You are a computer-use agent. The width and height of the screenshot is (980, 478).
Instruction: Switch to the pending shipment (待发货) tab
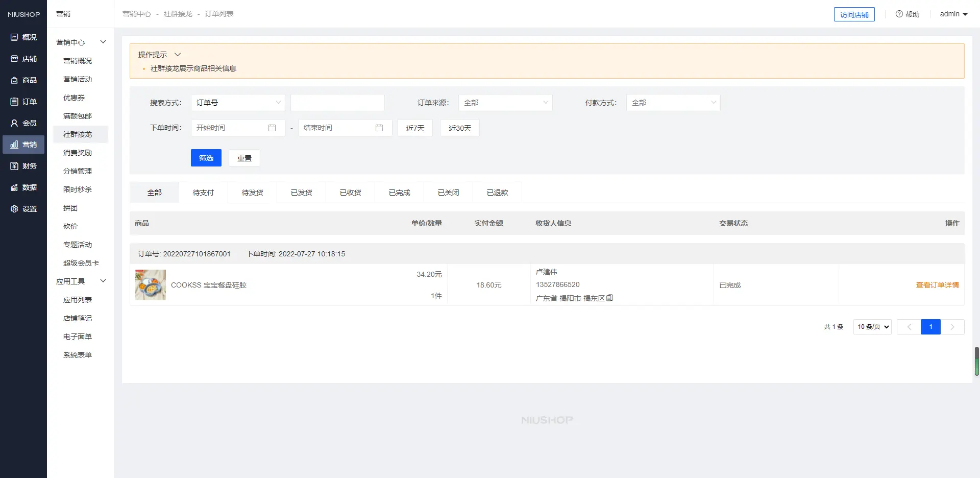pyautogui.click(x=252, y=193)
